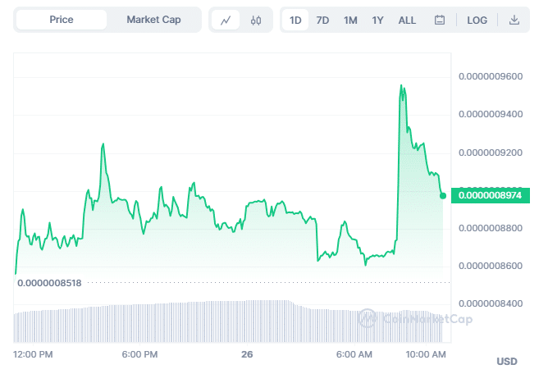Select the 1D time range
This screenshot has height=392, width=548.
[295, 21]
